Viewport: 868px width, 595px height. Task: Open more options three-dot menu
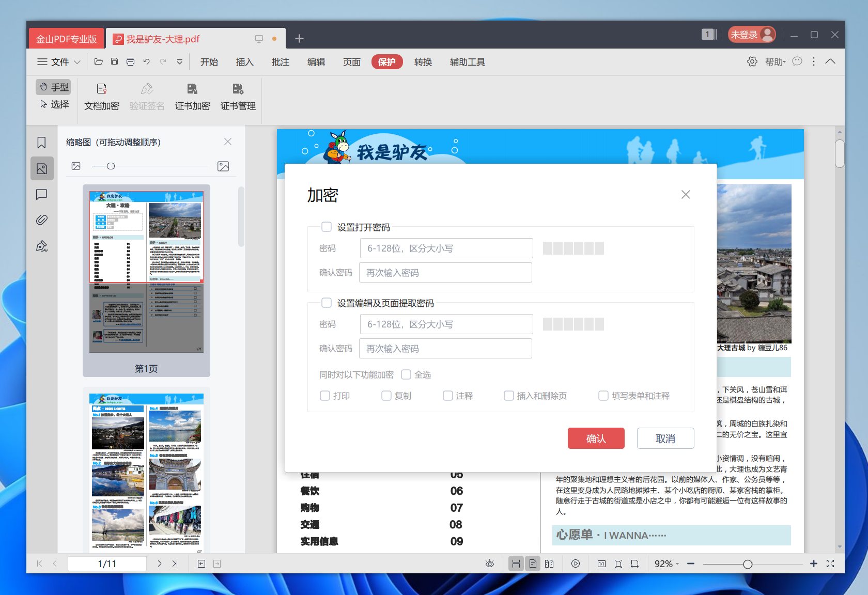pyautogui.click(x=814, y=61)
